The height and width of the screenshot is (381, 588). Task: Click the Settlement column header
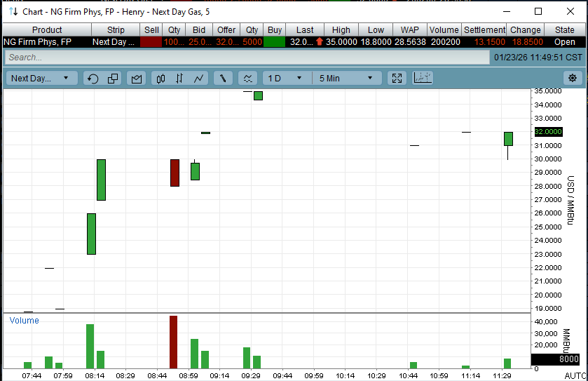pyautogui.click(x=484, y=29)
